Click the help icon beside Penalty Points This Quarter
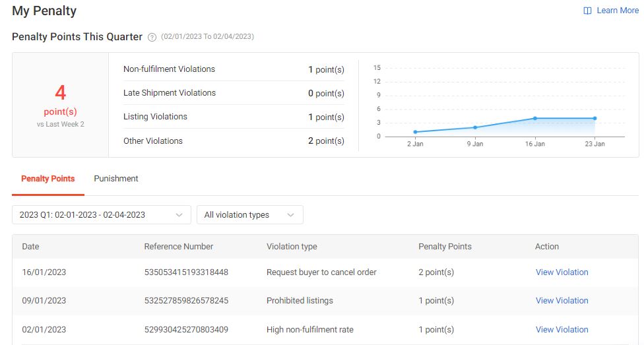Image resolution: width=644 pixels, height=345 pixels. click(152, 37)
